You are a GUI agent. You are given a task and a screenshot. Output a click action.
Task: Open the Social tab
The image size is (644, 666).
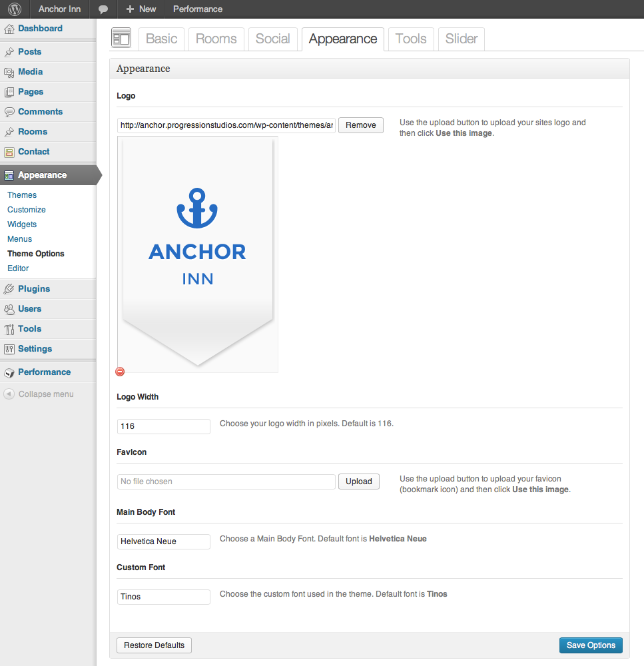273,39
